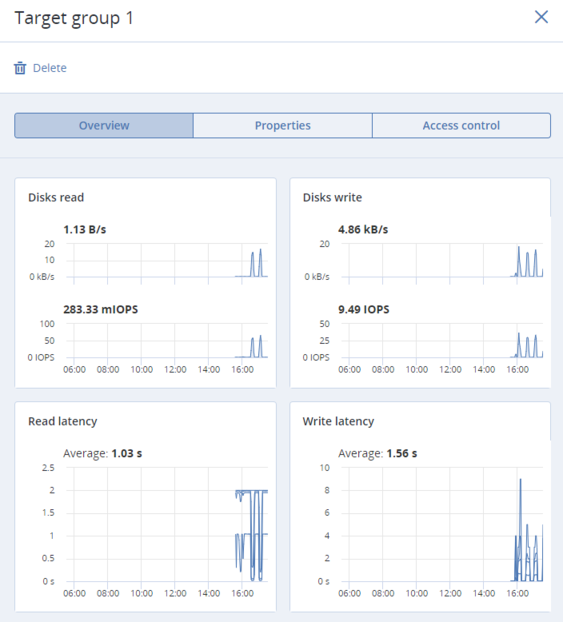Image resolution: width=563 pixels, height=622 pixels.
Task: Click the 9.49 IOPS write value
Action: 363,309
